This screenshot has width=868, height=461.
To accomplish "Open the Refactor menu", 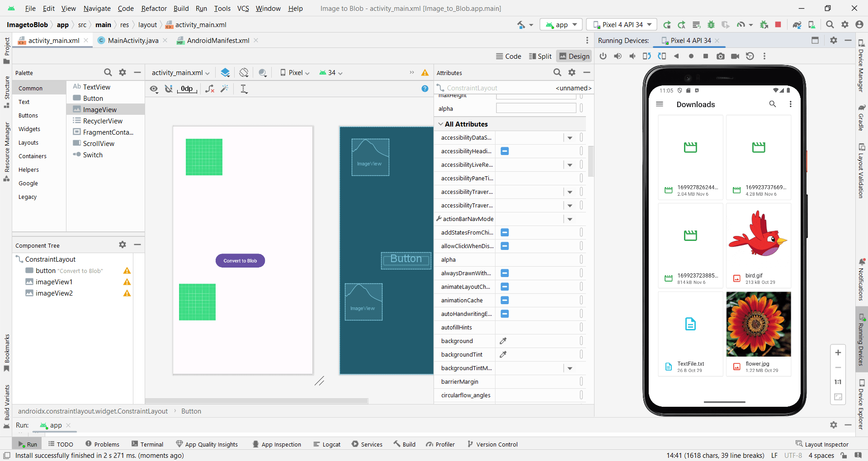I will click(x=154, y=9).
